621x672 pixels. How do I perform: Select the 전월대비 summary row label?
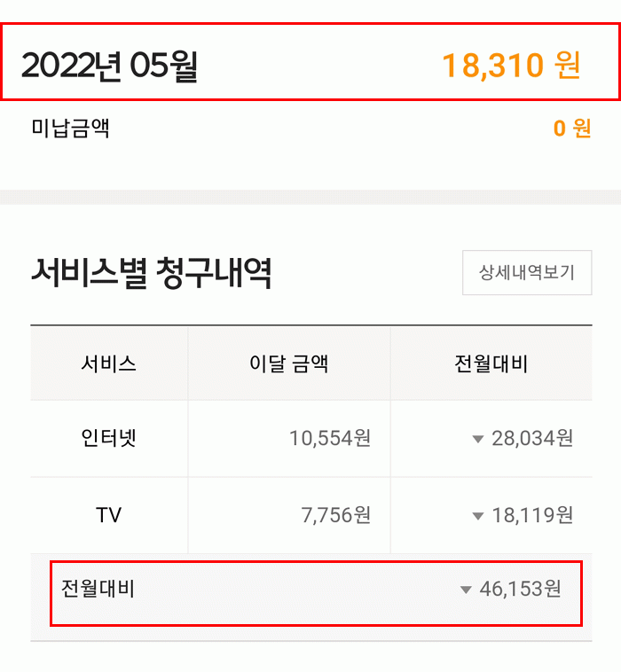click(98, 589)
